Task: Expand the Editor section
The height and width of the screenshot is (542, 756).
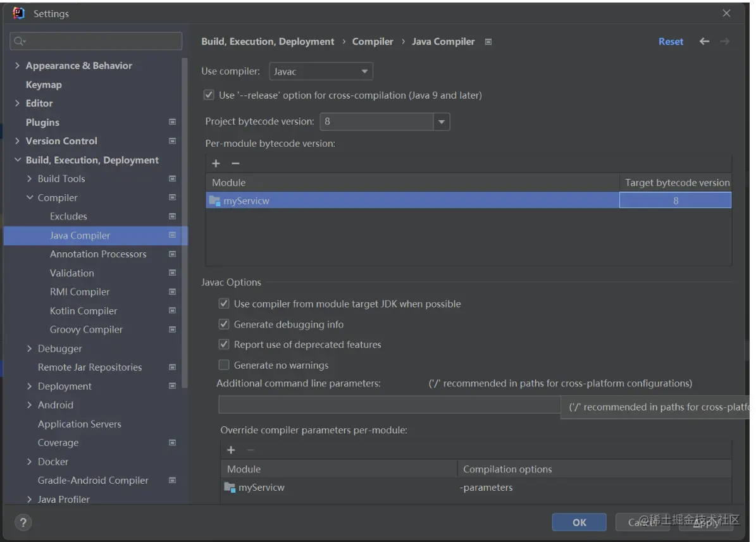Action: point(17,103)
